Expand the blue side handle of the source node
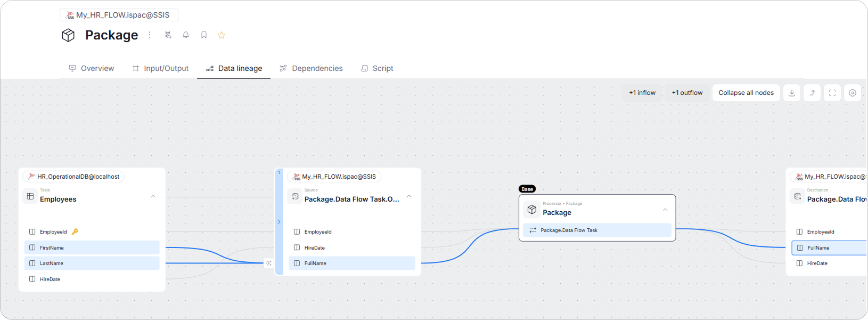868x320 pixels. click(279, 222)
